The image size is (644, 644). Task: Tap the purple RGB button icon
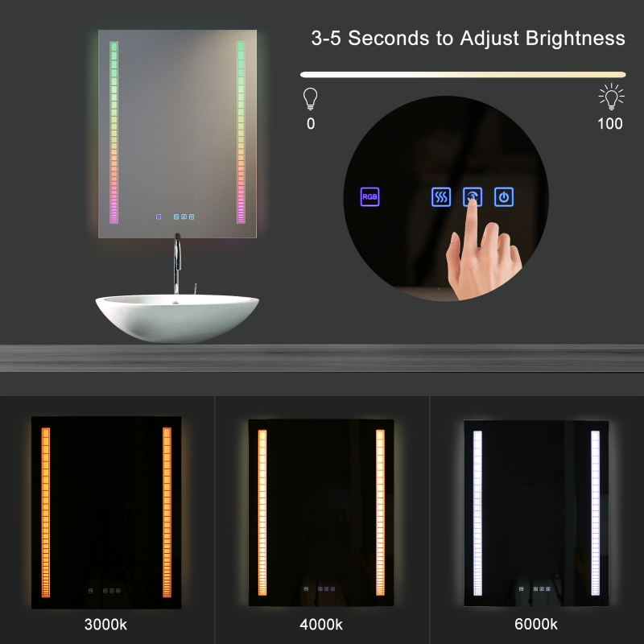point(369,196)
